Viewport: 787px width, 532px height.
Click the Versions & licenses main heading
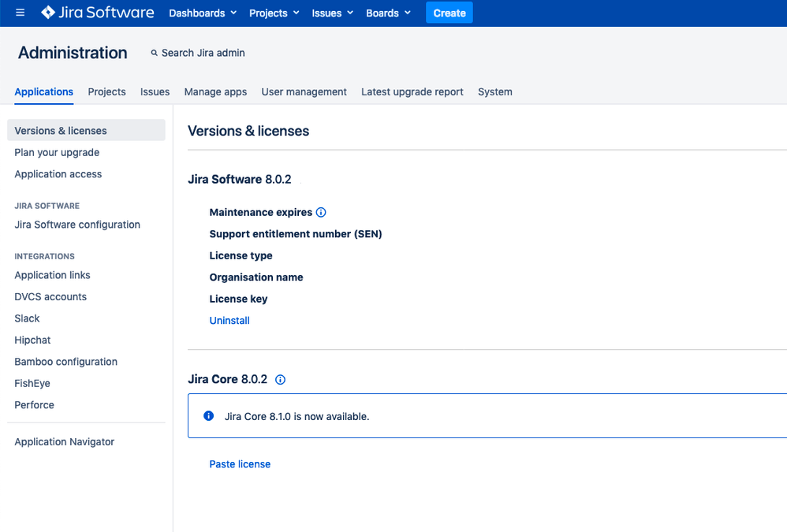[248, 131]
